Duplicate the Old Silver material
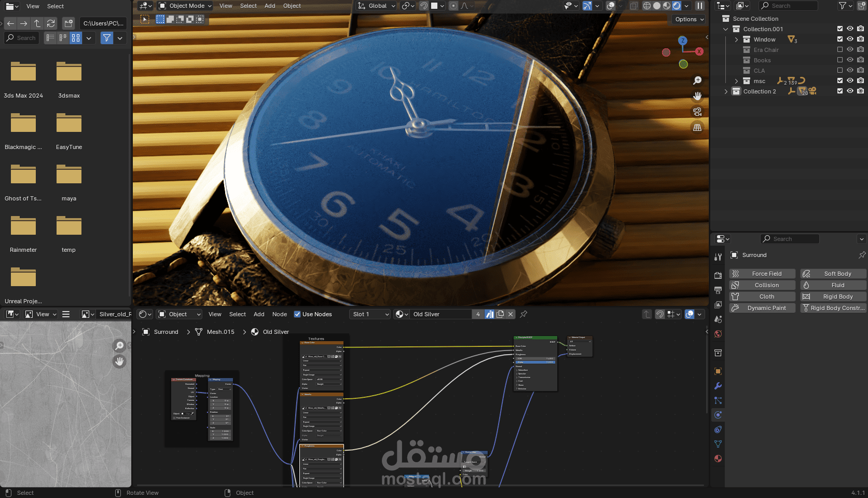 point(500,314)
